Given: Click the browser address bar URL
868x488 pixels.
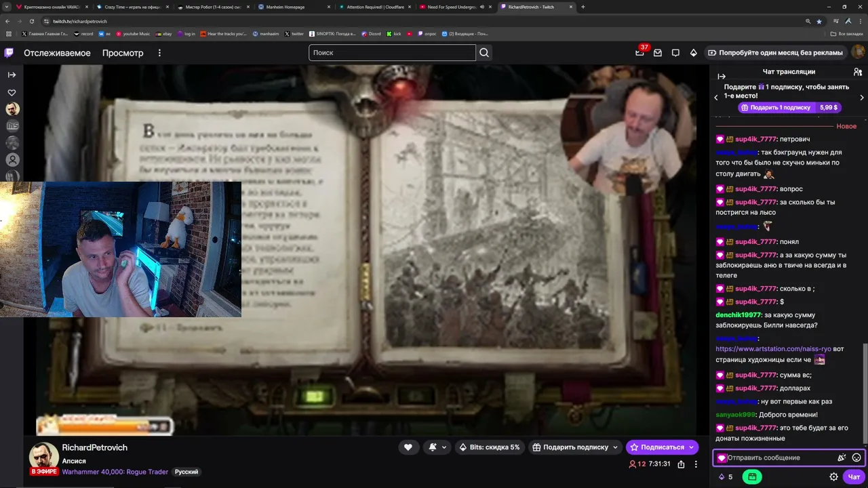Looking at the screenshot, I should pyautogui.click(x=80, y=21).
